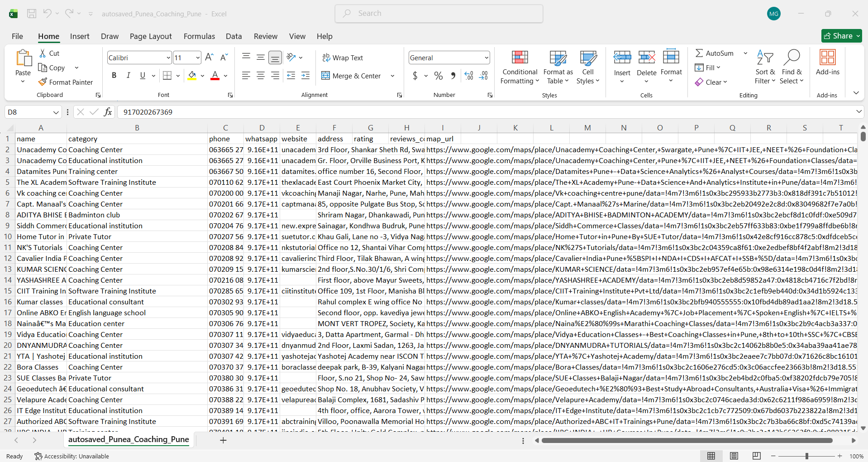The height and width of the screenshot is (462, 868).
Task: Click the Redo arrow icon
Action: click(69, 14)
